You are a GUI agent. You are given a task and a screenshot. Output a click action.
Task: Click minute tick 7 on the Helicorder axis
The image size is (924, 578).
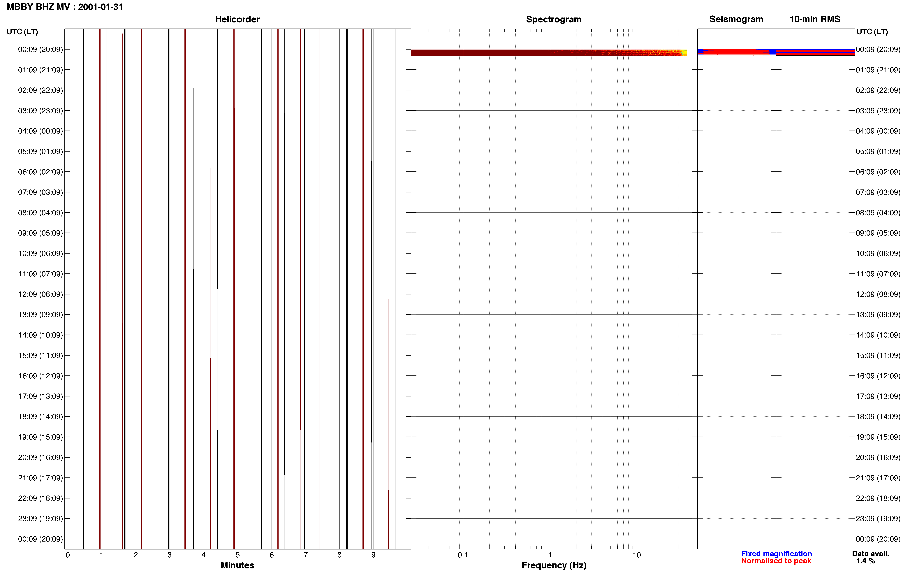pyautogui.click(x=306, y=555)
